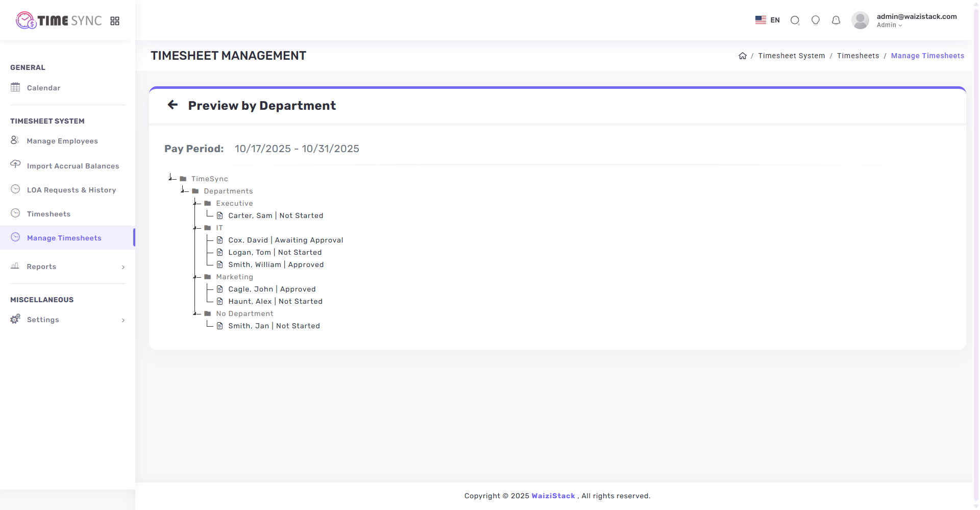Viewport: 980px width, 510px height.
Task: Click the Manage Employees icon
Action: pos(15,140)
